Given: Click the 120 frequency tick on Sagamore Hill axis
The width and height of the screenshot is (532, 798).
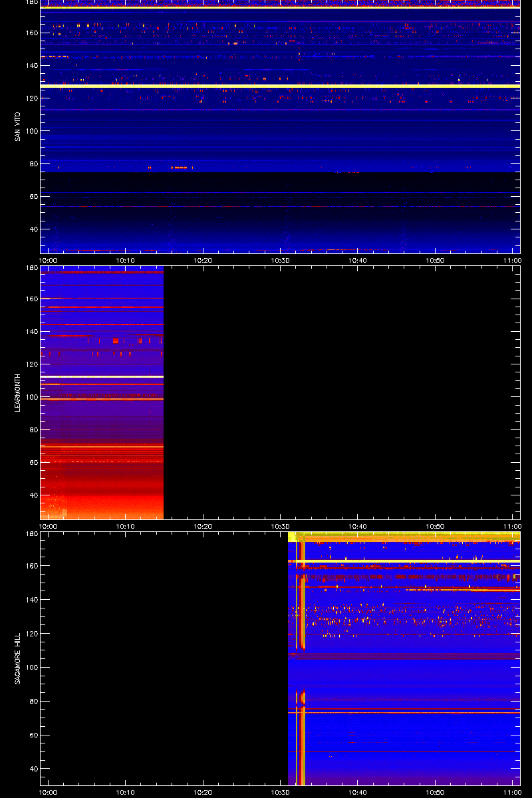Looking at the screenshot, I should point(31,634).
